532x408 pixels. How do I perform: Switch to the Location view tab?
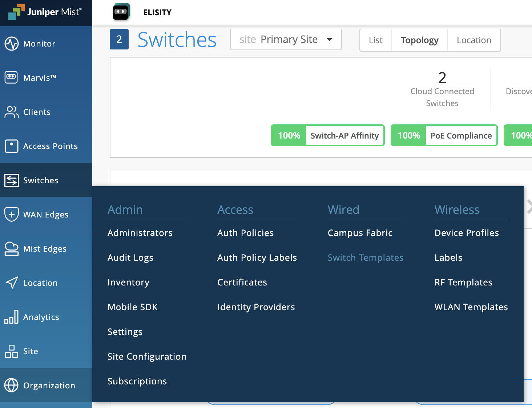tap(474, 40)
